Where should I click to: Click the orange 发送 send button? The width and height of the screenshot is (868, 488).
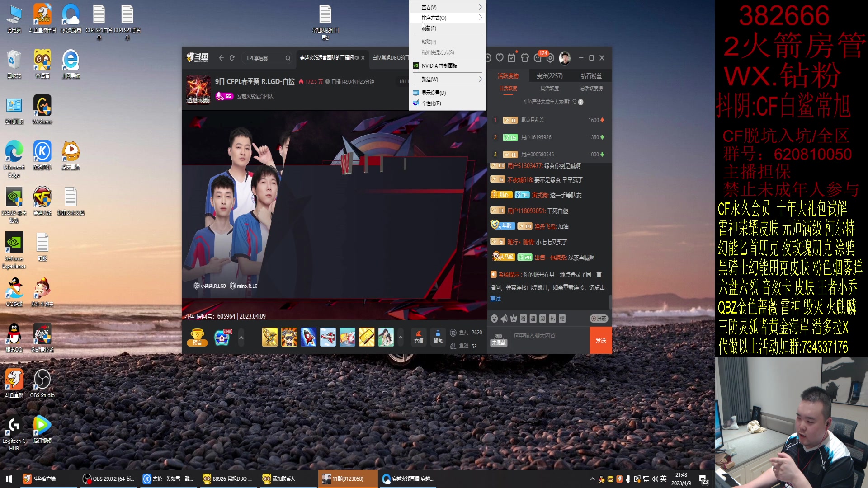pos(600,340)
